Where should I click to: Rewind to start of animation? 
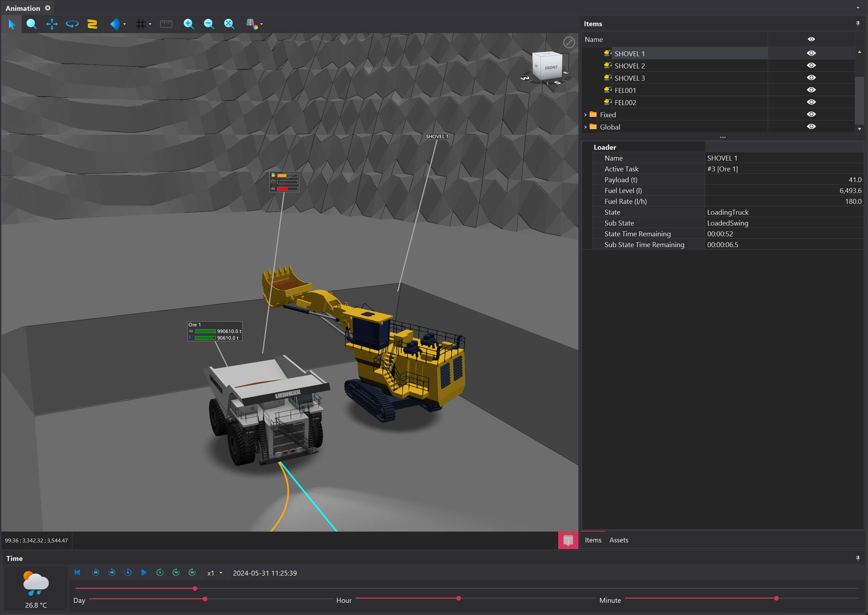click(77, 572)
